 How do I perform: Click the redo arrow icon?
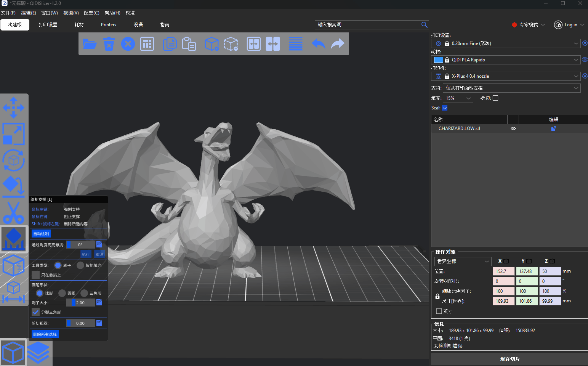(337, 44)
